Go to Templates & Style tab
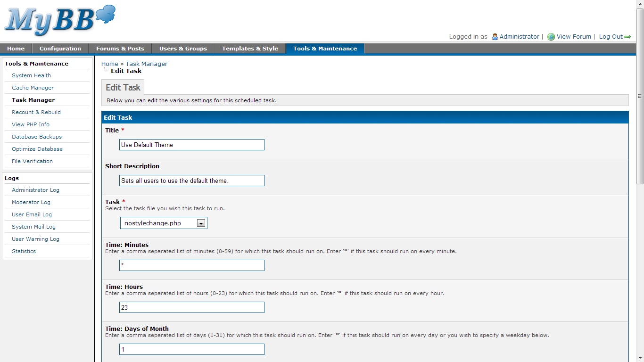This screenshot has height=362, width=644. (250, 49)
